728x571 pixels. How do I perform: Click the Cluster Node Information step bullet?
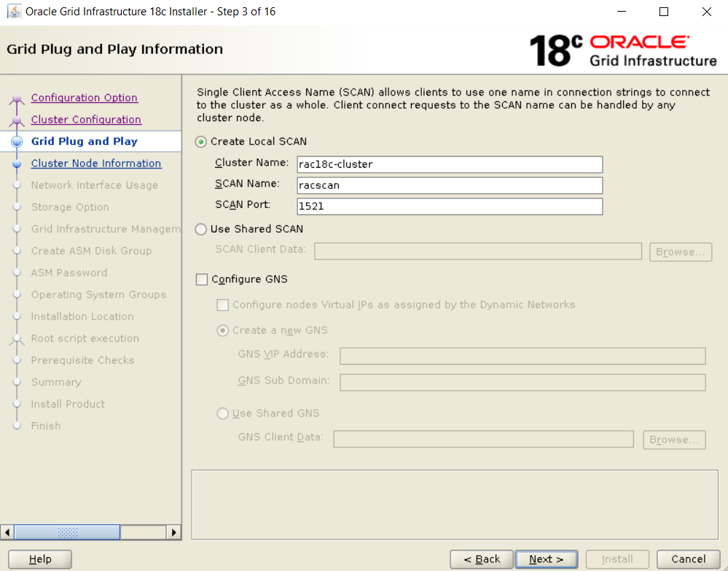[x=17, y=163]
